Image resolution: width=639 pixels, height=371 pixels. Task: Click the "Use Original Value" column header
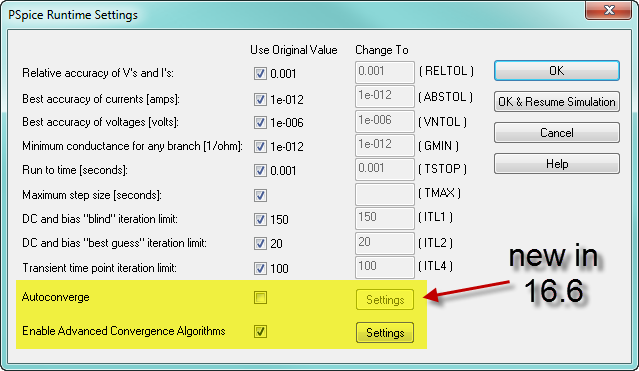pos(294,50)
